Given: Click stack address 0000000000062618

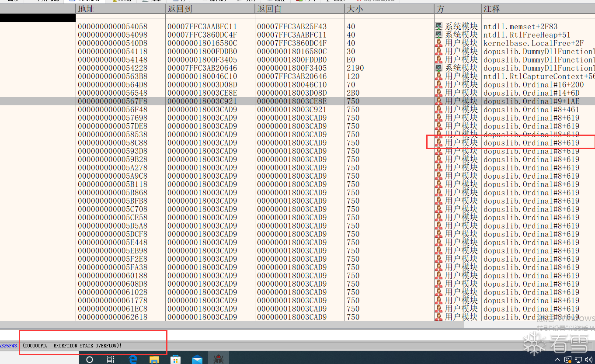Looking at the screenshot, I should (113, 317).
